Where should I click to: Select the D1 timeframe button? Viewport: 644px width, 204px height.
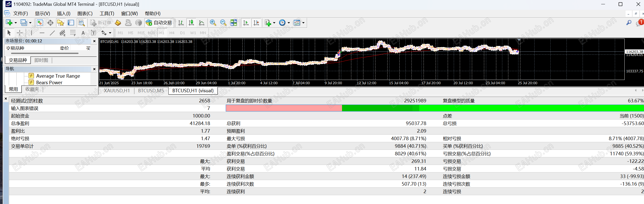pos(182,33)
